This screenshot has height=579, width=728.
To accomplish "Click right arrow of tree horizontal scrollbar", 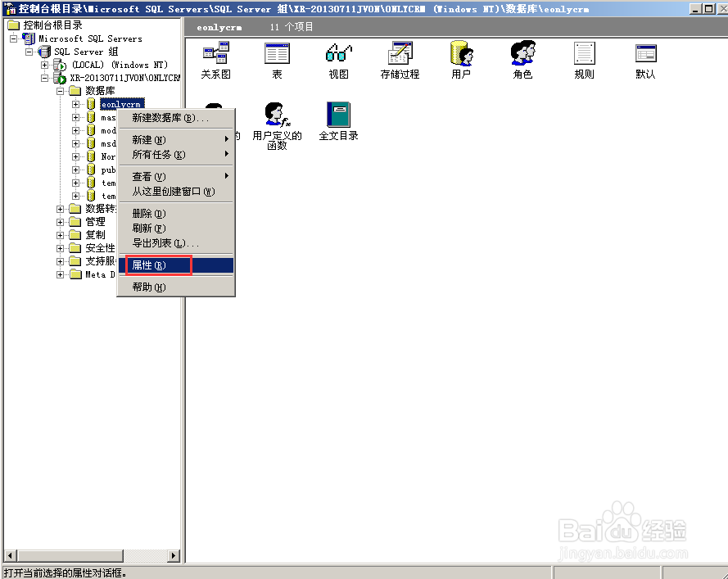I will (174, 555).
